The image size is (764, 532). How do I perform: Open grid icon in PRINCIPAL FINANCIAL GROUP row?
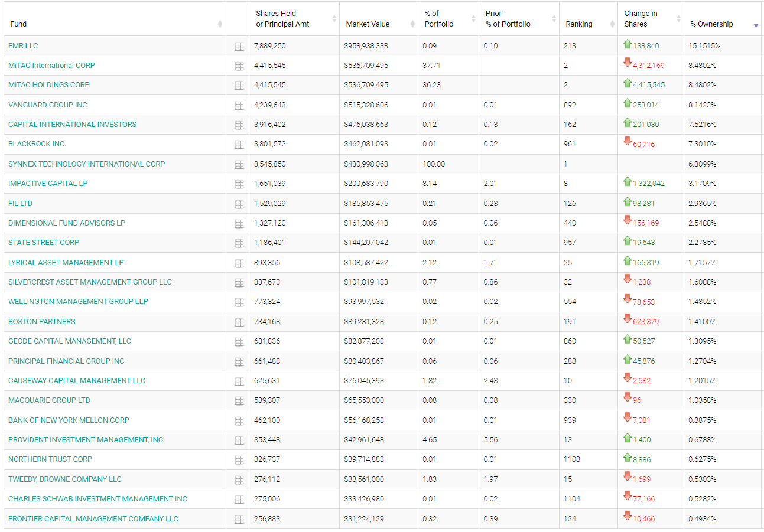[239, 362]
